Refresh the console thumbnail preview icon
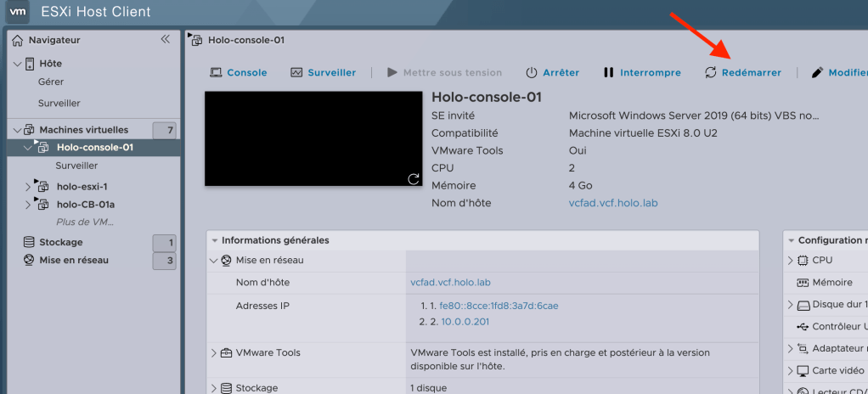The height and width of the screenshot is (394, 868). 414,178
